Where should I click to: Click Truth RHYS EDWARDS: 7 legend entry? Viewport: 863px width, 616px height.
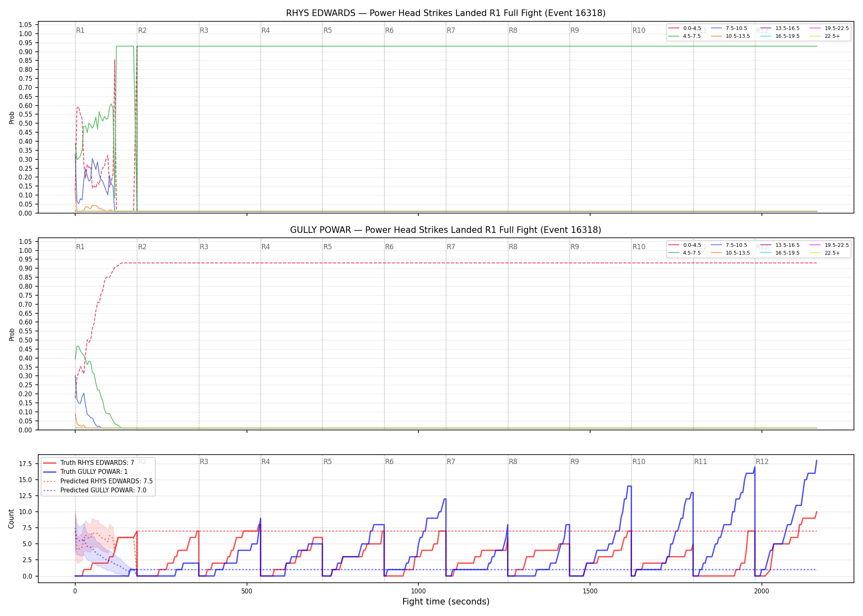[x=89, y=462]
